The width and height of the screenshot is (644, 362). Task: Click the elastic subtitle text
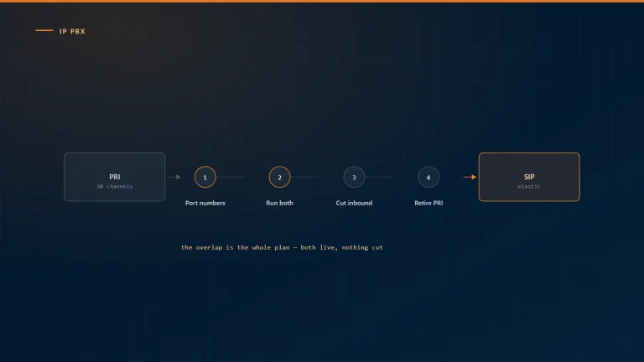click(x=529, y=186)
